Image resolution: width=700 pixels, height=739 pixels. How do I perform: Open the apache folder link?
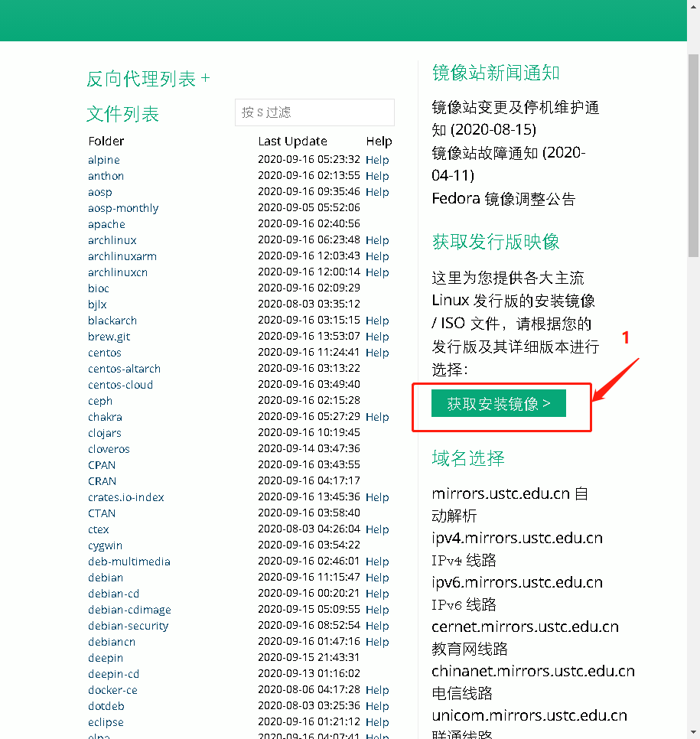[106, 224]
